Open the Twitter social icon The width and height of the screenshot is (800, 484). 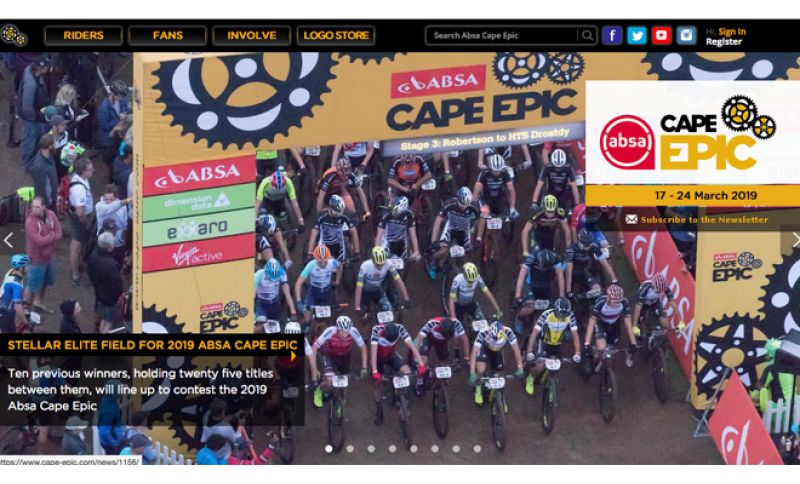pos(637,35)
